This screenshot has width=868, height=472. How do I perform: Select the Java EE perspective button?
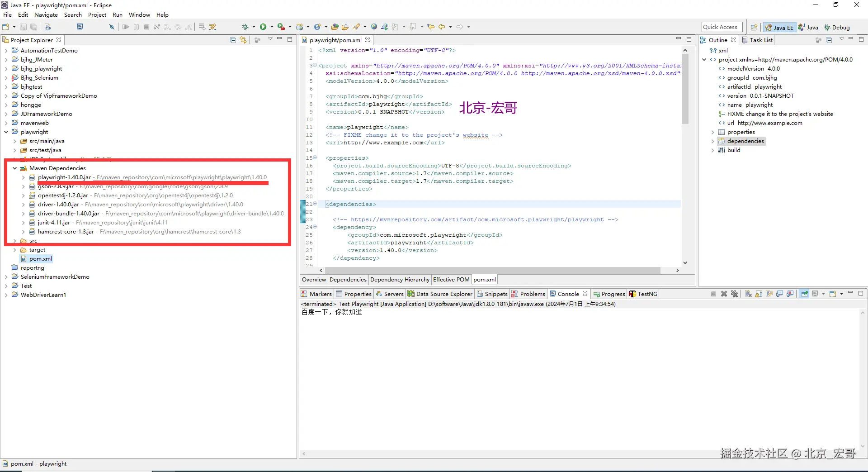(779, 27)
